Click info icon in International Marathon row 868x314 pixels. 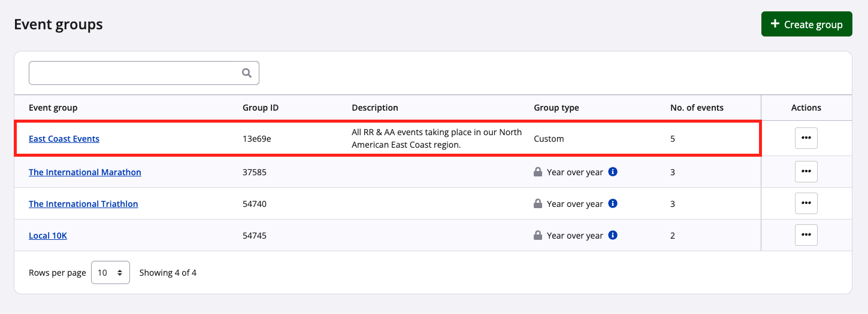(613, 172)
